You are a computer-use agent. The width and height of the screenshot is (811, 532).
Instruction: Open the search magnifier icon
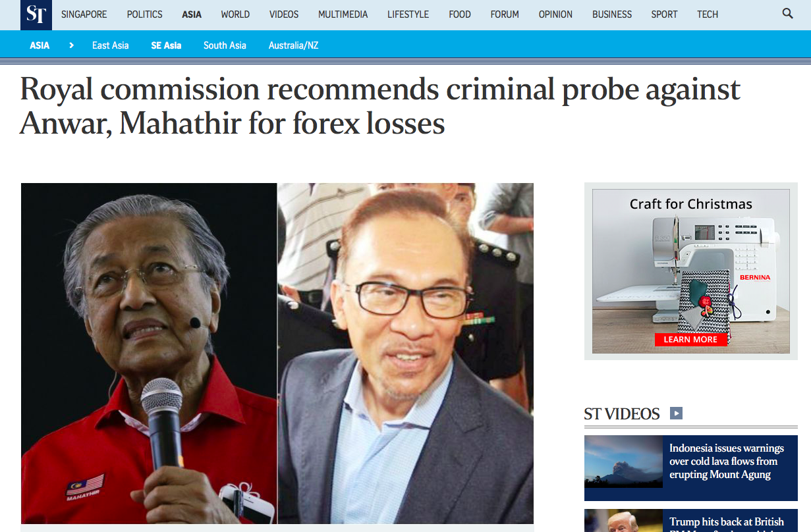(787, 14)
